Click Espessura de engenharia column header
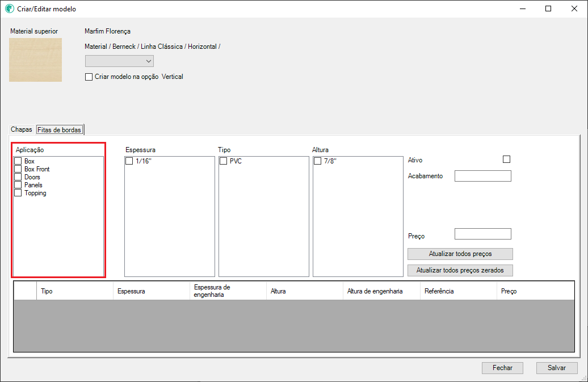 click(x=228, y=291)
